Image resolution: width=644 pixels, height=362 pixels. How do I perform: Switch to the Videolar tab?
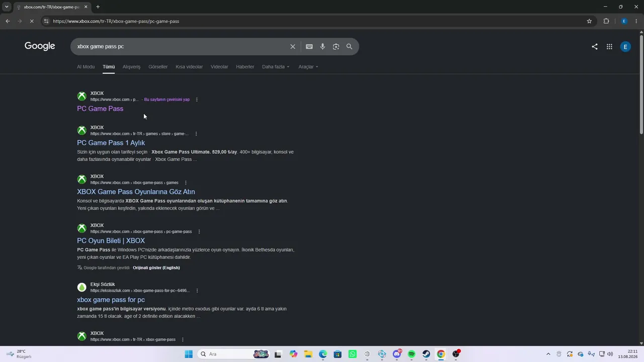coord(219,67)
